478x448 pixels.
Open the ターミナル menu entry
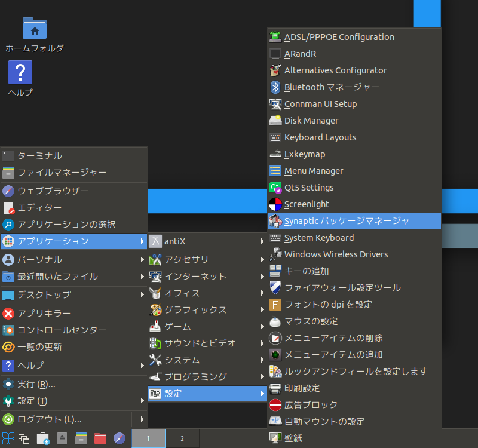74,156
